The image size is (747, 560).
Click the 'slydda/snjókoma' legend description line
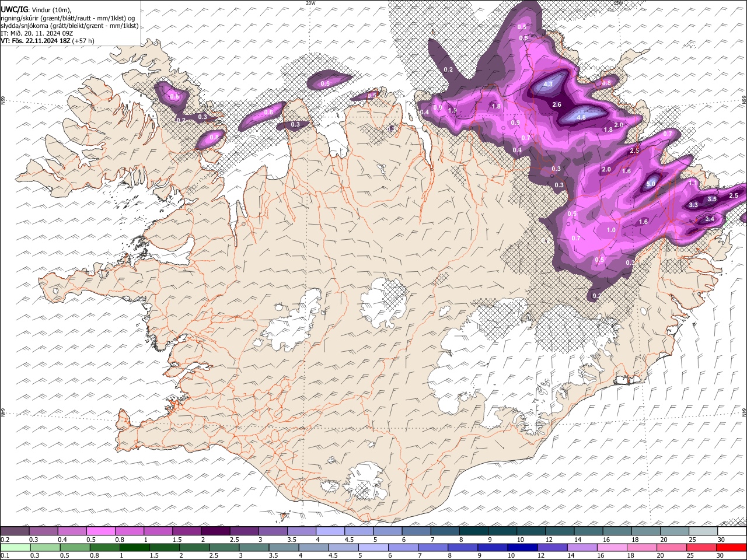click(69, 26)
